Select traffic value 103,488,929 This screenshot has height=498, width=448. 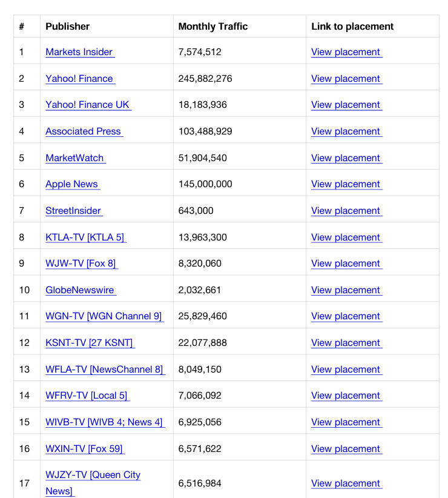click(x=205, y=131)
